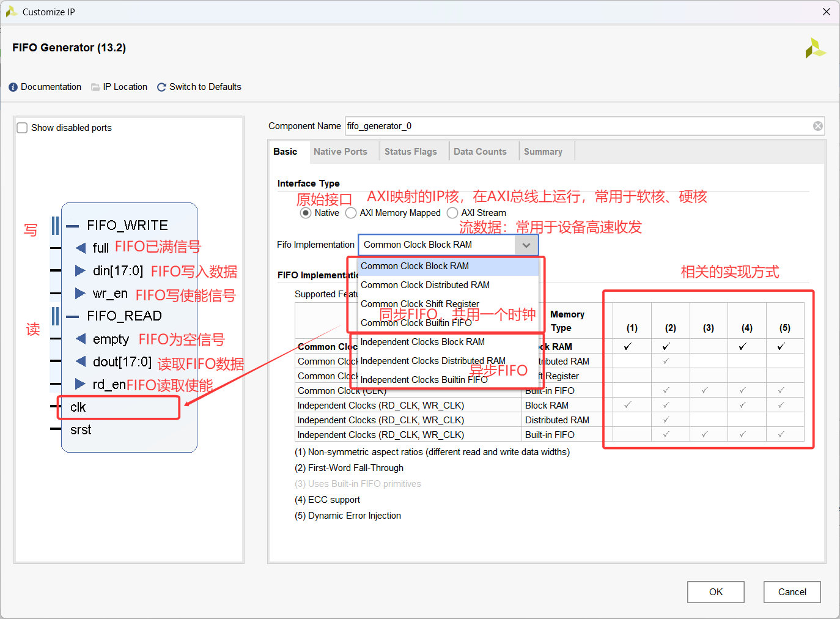Select the clk port on the symbol
The image size is (840, 619).
78,407
